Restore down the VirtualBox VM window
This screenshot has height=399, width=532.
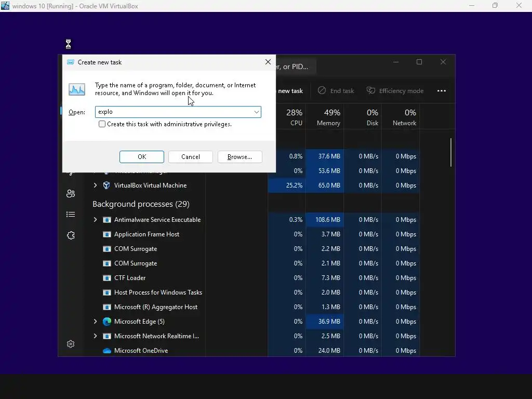[495, 5]
